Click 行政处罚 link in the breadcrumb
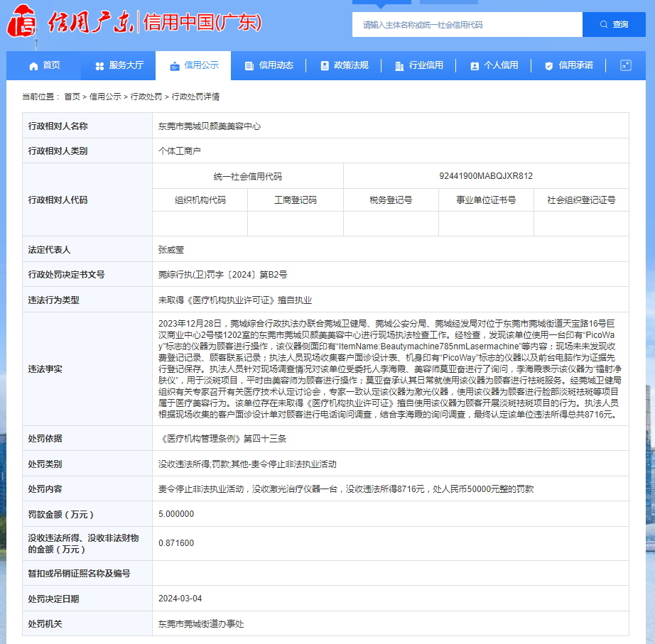655x644 pixels. (x=146, y=97)
